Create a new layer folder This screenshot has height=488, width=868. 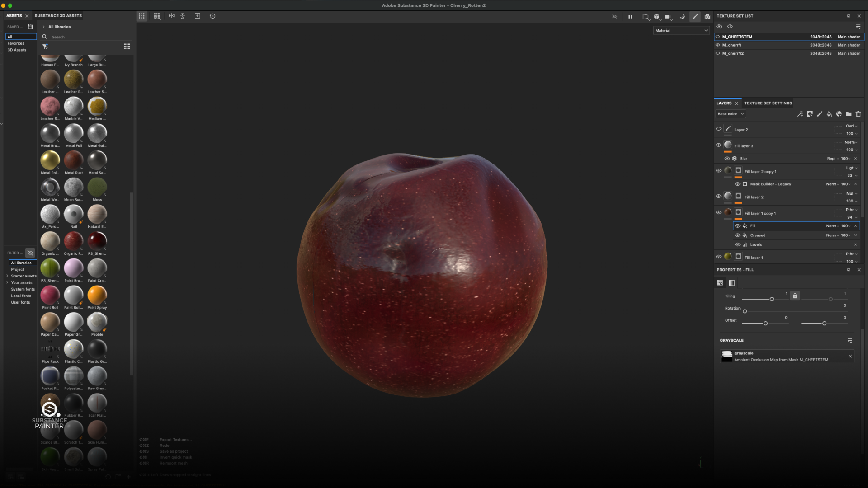[849, 114]
